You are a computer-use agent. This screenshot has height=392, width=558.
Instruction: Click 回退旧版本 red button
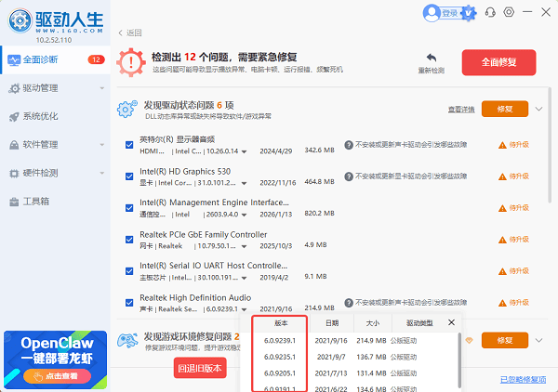200,368
